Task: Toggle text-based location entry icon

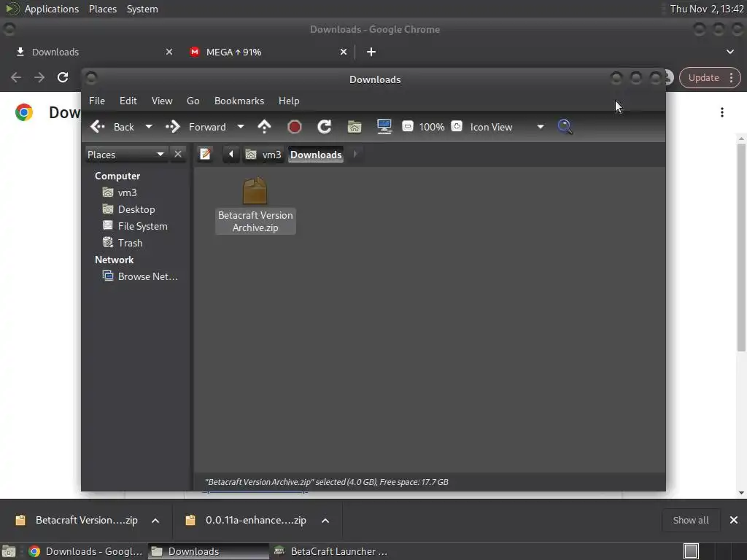Action: click(x=205, y=155)
